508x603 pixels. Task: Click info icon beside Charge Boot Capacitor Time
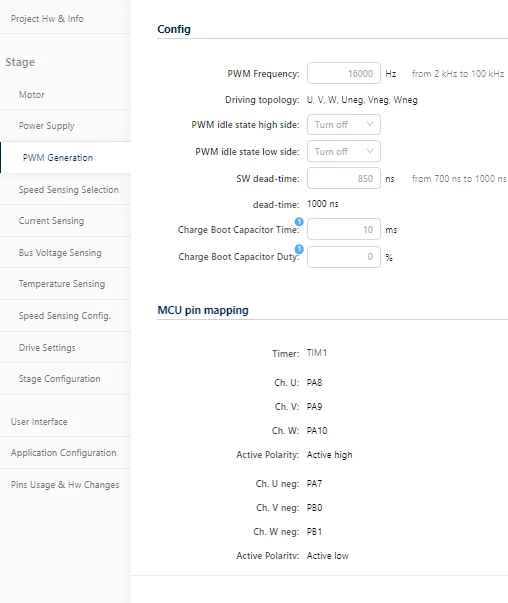point(299,222)
